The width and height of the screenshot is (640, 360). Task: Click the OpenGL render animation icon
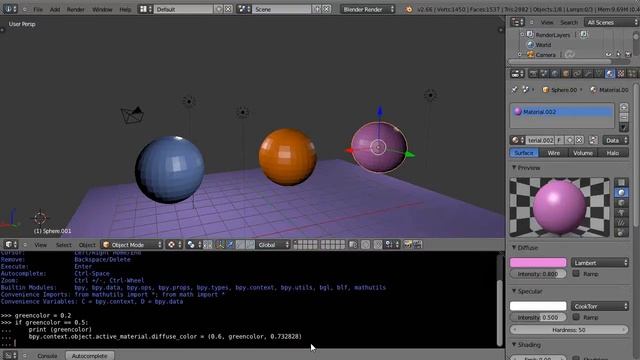[417, 244]
